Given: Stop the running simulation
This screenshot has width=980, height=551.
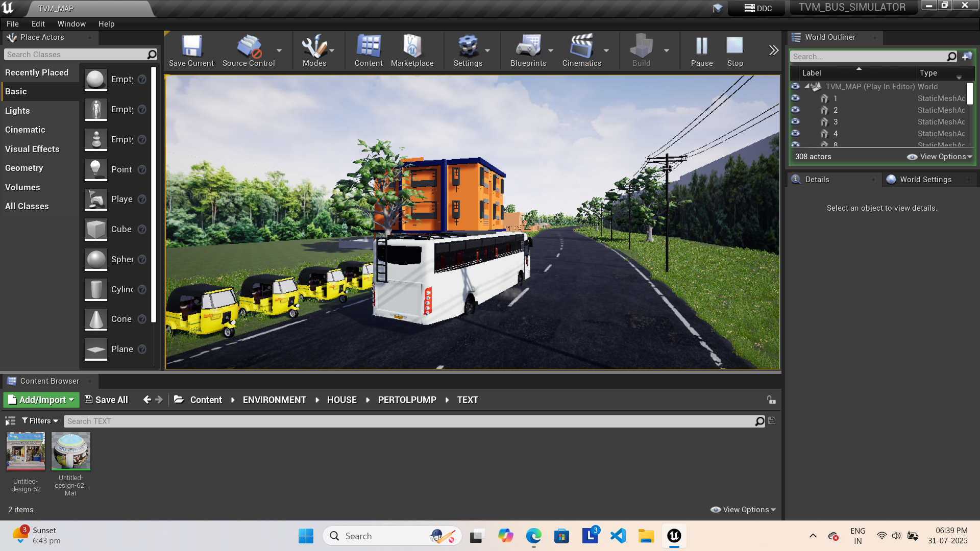Looking at the screenshot, I should point(735,46).
